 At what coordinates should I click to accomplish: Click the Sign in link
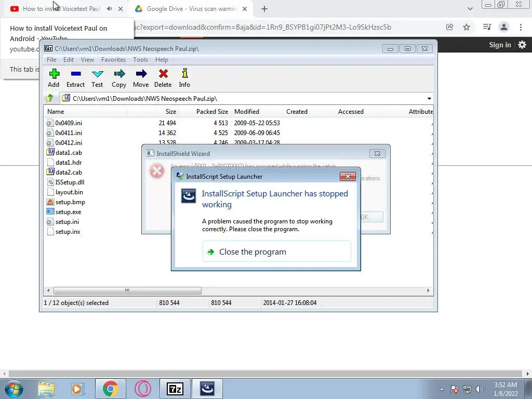click(500, 45)
